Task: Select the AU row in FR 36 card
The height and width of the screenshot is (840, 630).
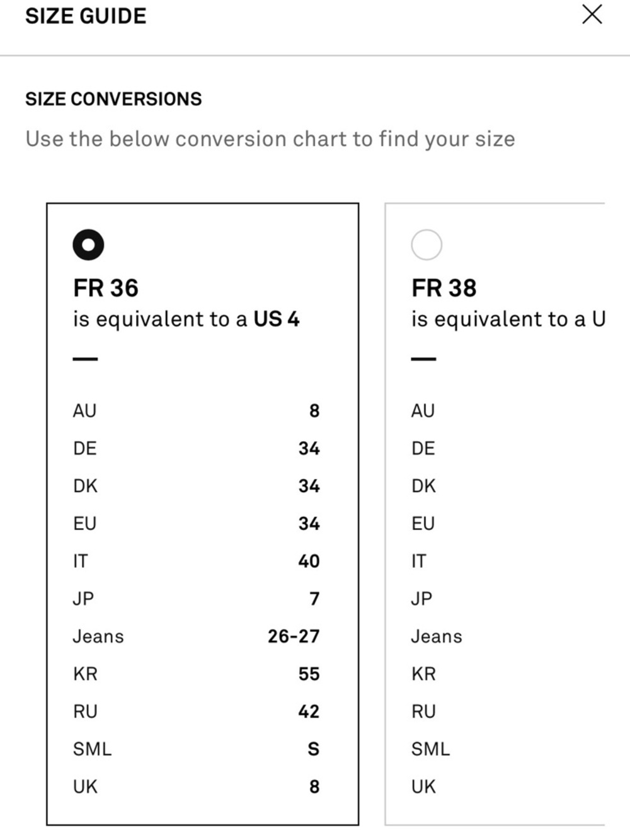Action: coord(197,411)
